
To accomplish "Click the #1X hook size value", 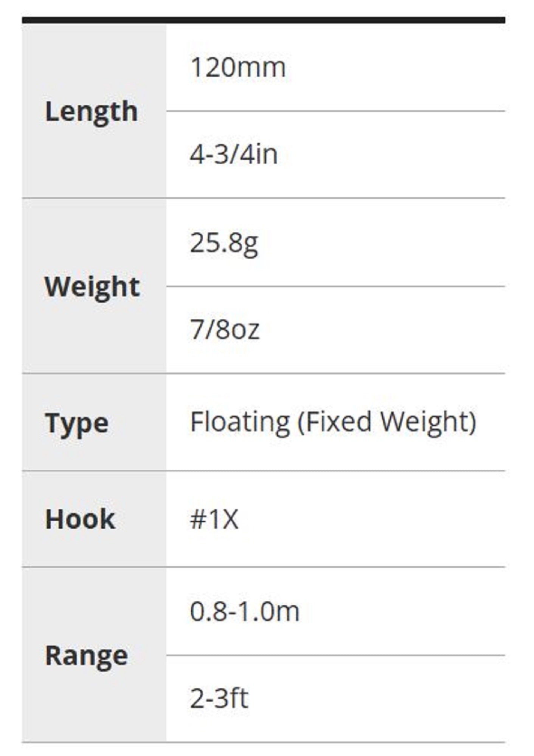I will pos(214,519).
